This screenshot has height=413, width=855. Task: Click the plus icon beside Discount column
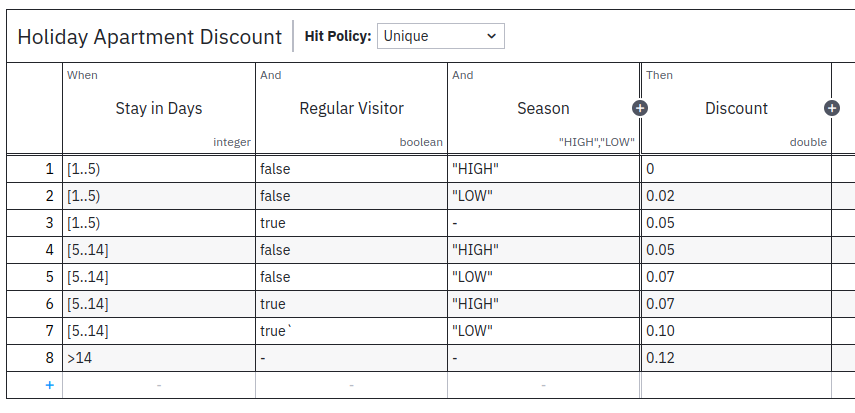pos(831,108)
